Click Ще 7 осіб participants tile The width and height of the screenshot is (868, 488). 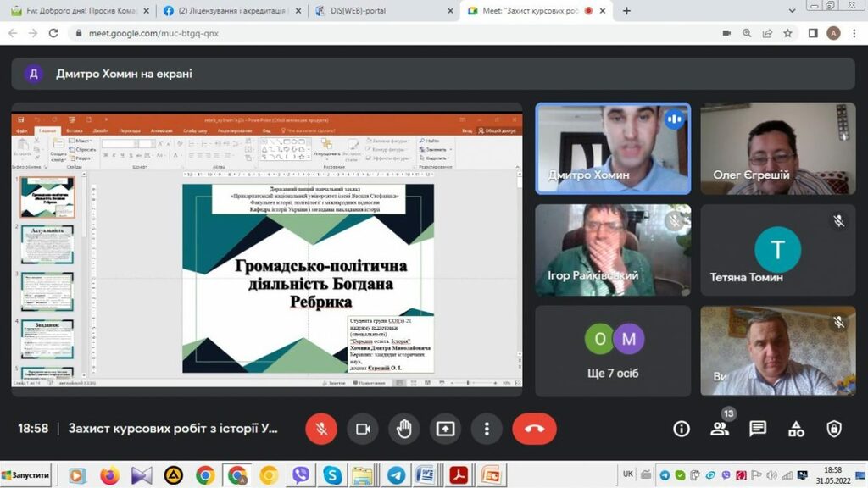[613, 352]
